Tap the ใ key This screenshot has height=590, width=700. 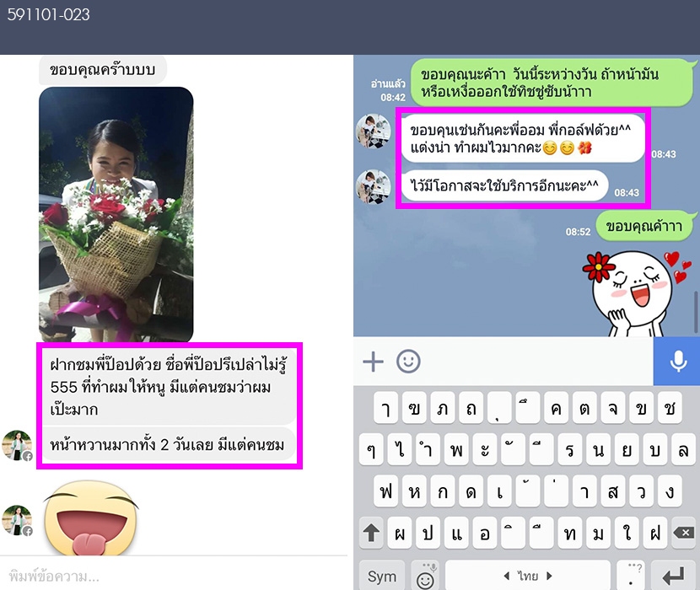627,533
